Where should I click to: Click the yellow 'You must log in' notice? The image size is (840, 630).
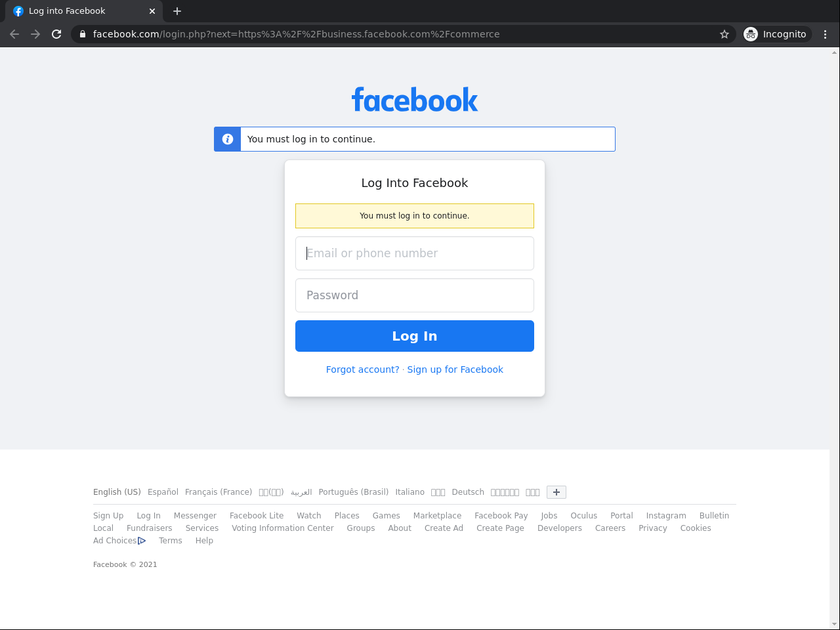click(x=415, y=216)
